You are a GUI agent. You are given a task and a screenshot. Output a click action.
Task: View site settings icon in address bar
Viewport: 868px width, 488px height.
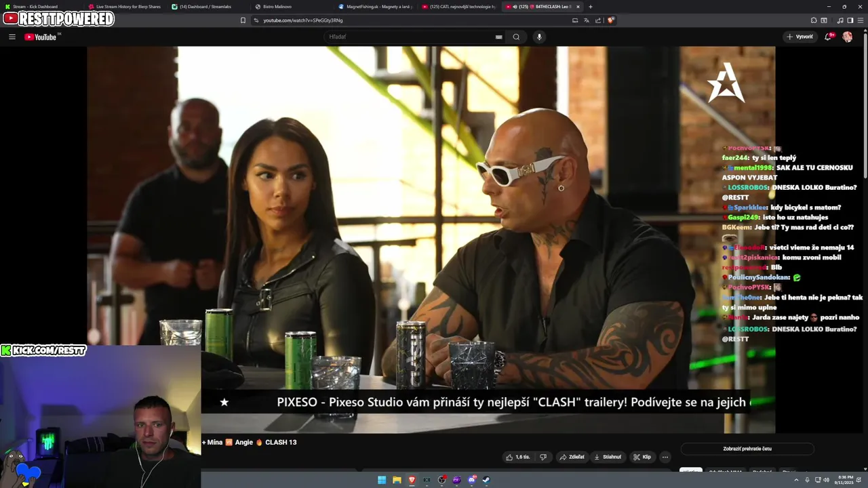256,20
